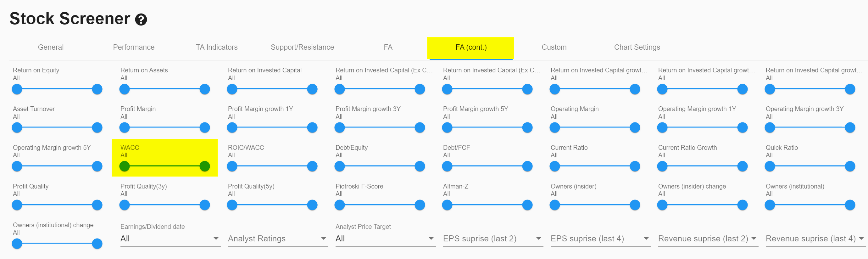Viewport: 868px width, 259px height.
Task: Click the Altman-Z left slider handle
Action: [x=447, y=205]
